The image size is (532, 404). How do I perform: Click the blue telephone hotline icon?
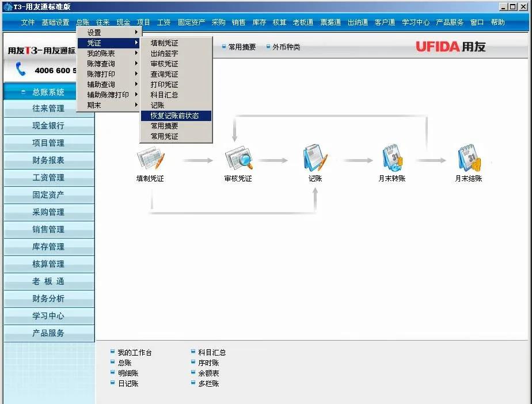[x=21, y=69]
